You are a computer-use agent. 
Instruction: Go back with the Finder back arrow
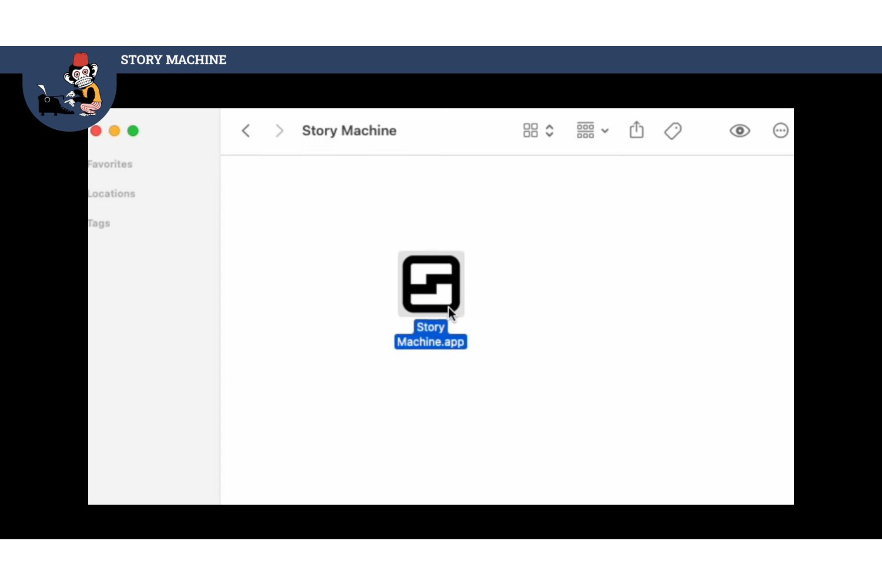tap(246, 131)
